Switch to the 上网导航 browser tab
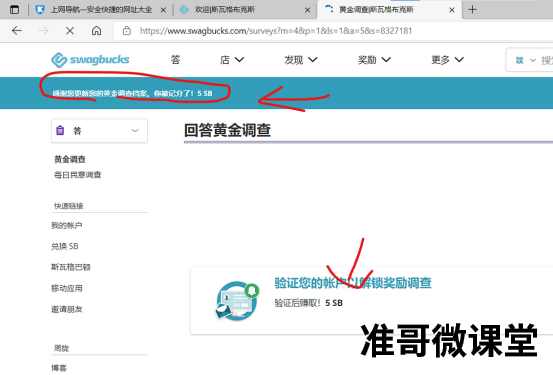 click(101, 10)
